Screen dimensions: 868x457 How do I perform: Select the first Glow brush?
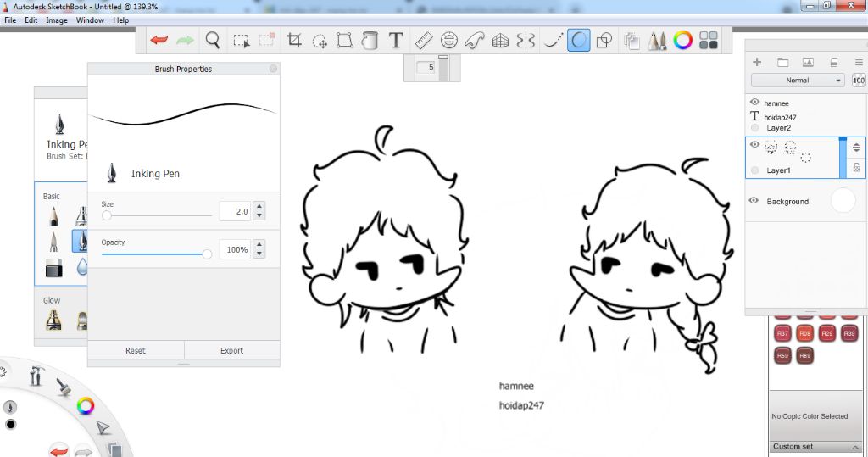point(53,320)
